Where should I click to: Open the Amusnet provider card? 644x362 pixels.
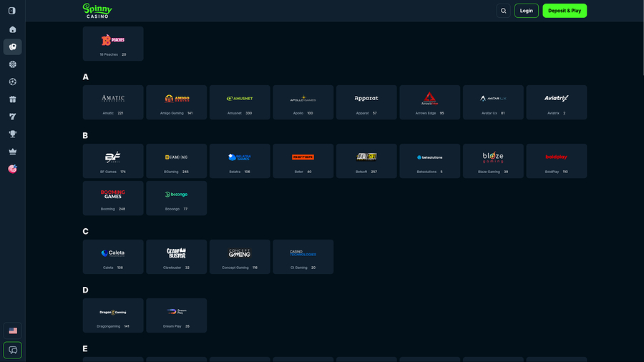pyautogui.click(x=240, y=102)
